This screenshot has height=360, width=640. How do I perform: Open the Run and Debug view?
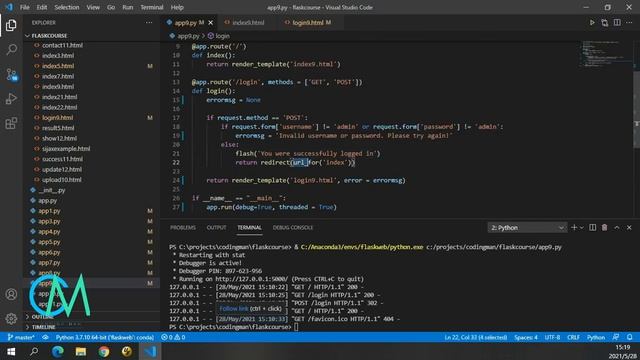pyautogui.click(x=11, y=99)
